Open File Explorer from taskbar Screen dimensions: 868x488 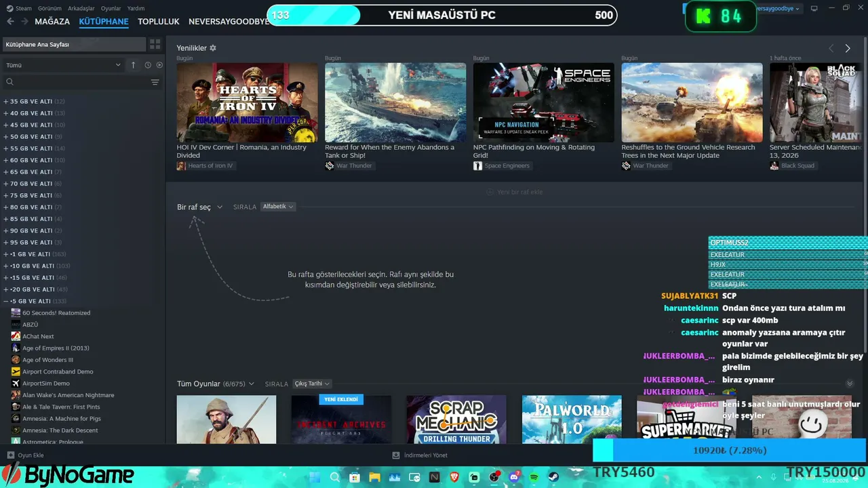click(374, 477)
